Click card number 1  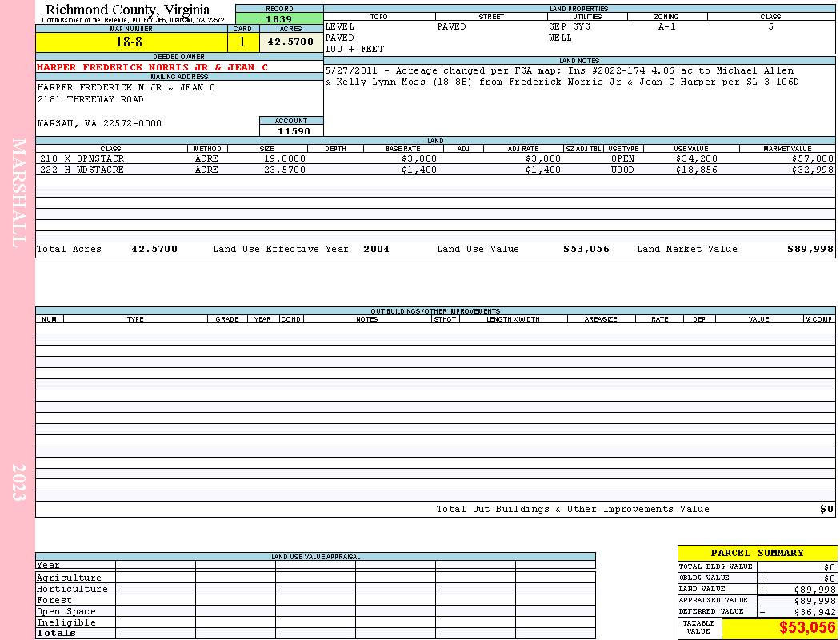coord(242,42)
